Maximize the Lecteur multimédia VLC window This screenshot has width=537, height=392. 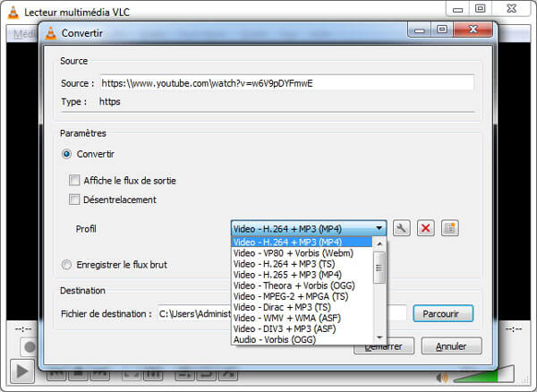(480, 9)
